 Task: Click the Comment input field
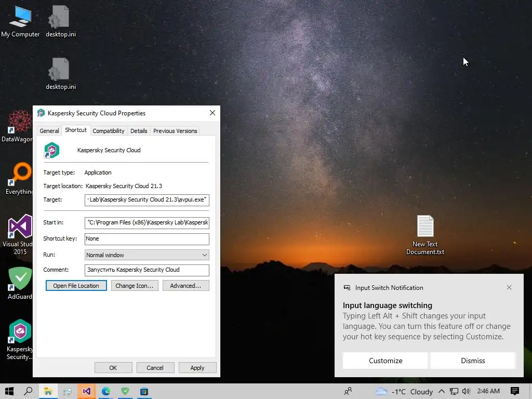[147, 270]
